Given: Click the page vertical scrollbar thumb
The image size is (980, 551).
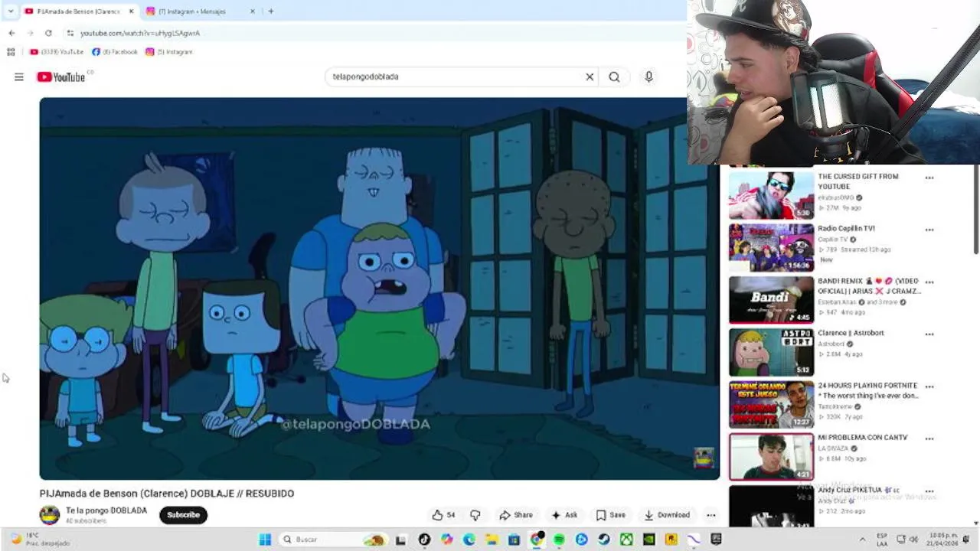Looking at the screenshot, I should tap(976, 208).
